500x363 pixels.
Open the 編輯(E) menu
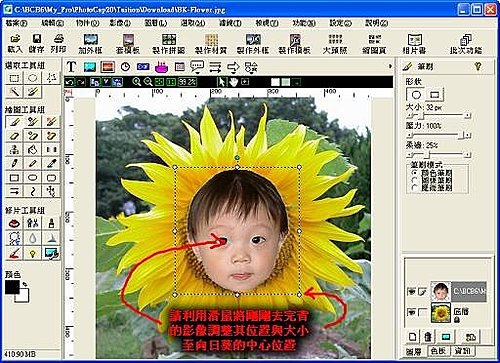point(52,23)
